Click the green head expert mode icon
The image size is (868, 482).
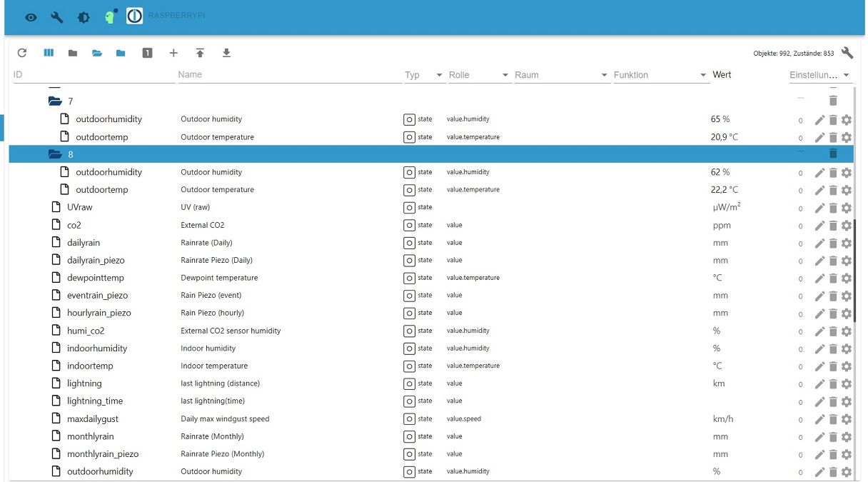click(109, 16)
